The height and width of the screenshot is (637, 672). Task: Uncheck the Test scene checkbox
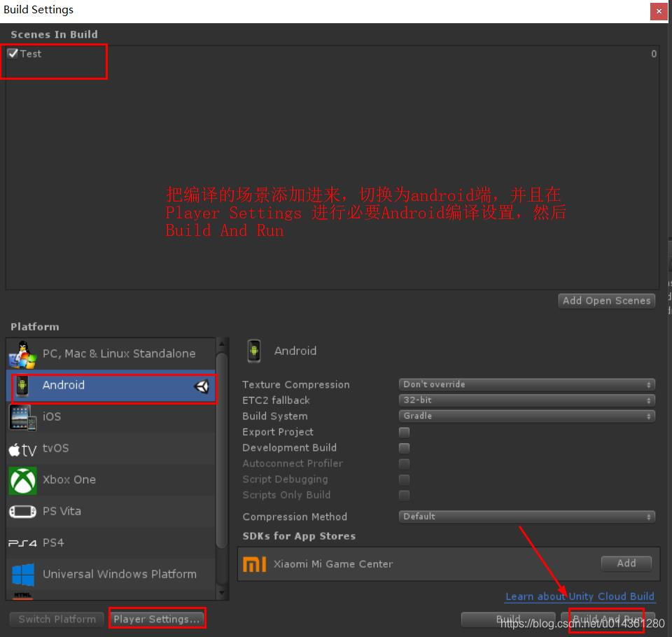coord(13,53)
